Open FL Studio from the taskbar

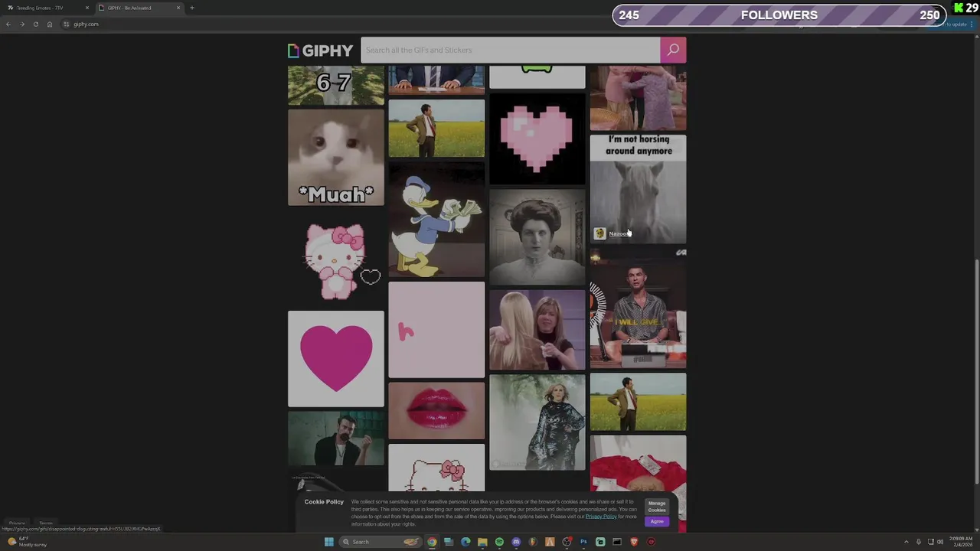(533, 542)
